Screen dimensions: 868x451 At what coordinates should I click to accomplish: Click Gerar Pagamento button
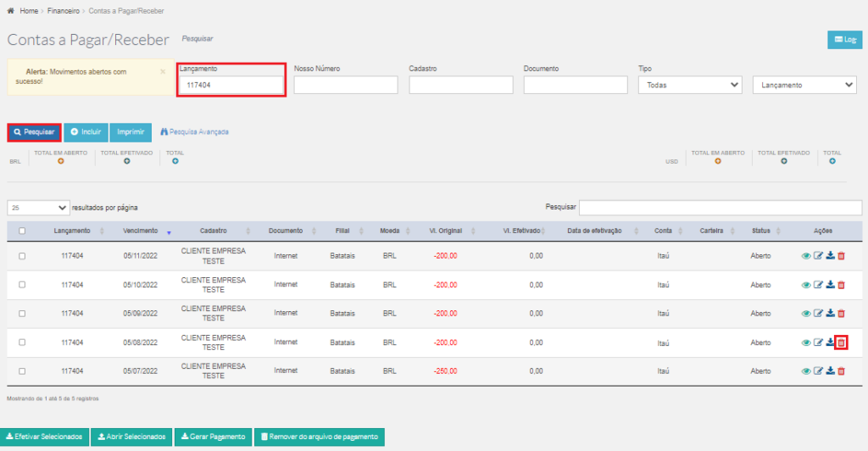click(213, 437)
